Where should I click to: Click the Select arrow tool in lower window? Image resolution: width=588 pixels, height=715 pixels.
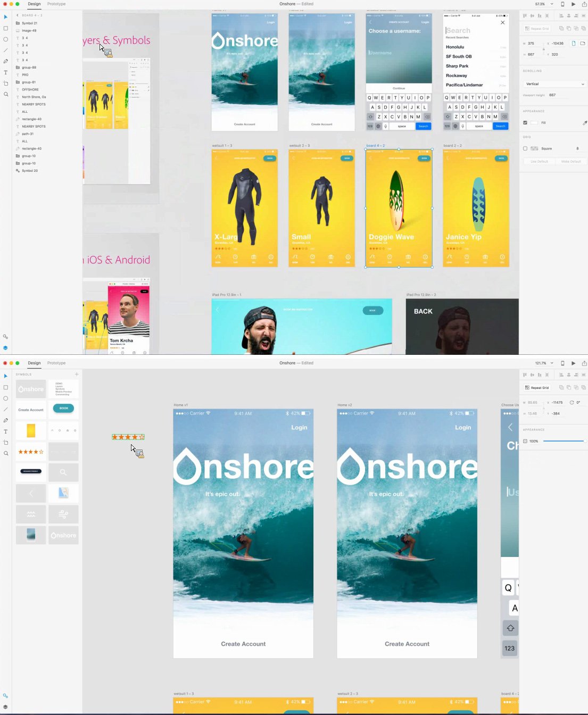coord(6,376)
